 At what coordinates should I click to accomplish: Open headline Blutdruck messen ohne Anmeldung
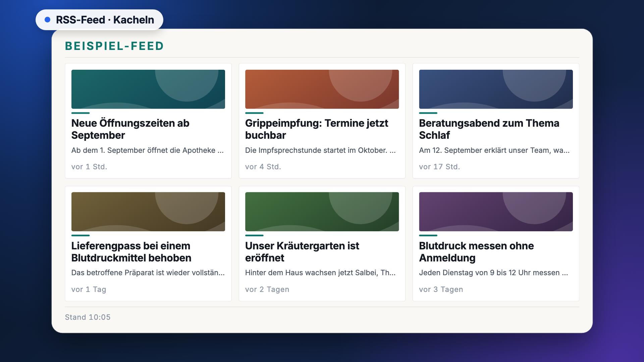tap(476, 252)
